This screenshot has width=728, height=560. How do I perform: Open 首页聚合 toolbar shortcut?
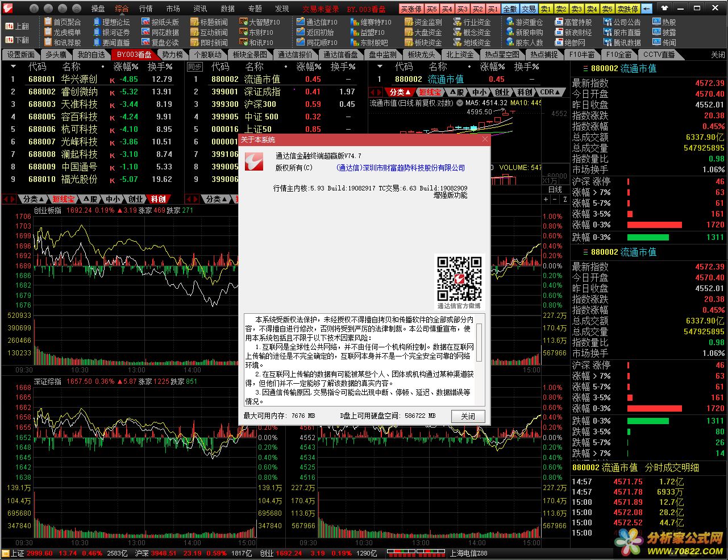point(62,22)
